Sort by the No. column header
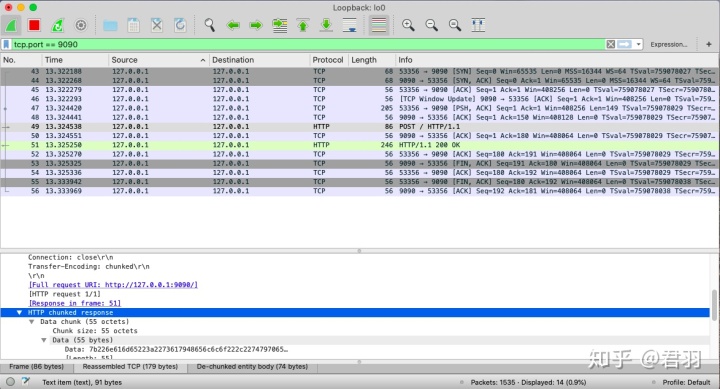The height and width of the screenshot is (389, 720). click(x=21, y=60)
